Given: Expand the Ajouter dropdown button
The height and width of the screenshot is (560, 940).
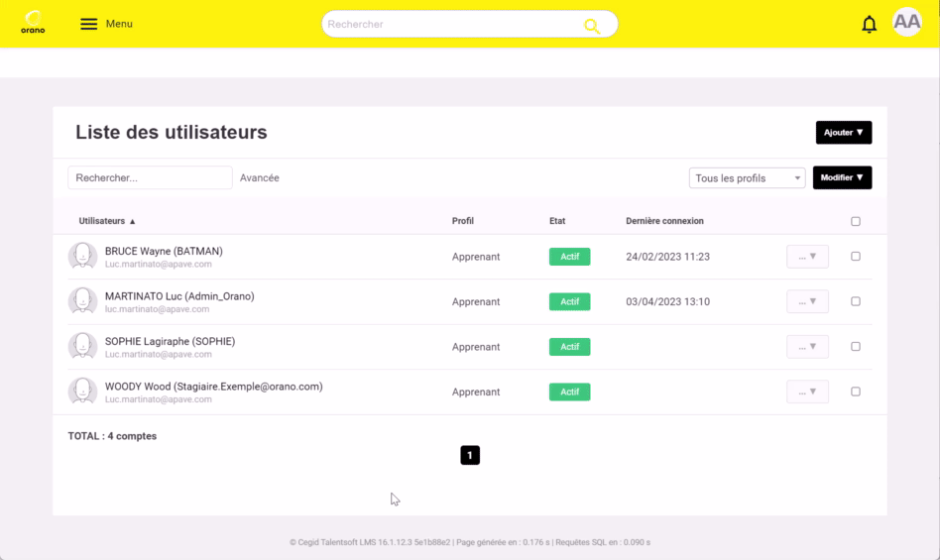Looking at the screenshot, I should (x=843, y=133).
